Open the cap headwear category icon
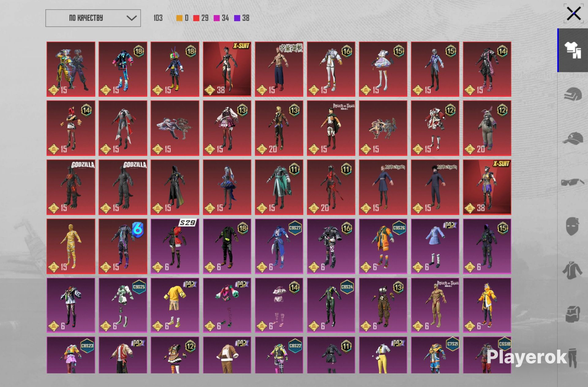588x387 pixels. click(x=573, y=138)
